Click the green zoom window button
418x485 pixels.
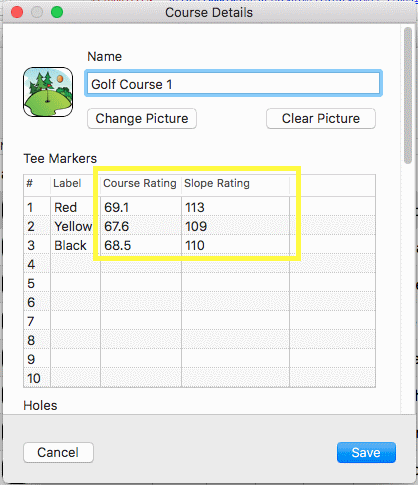57,12
